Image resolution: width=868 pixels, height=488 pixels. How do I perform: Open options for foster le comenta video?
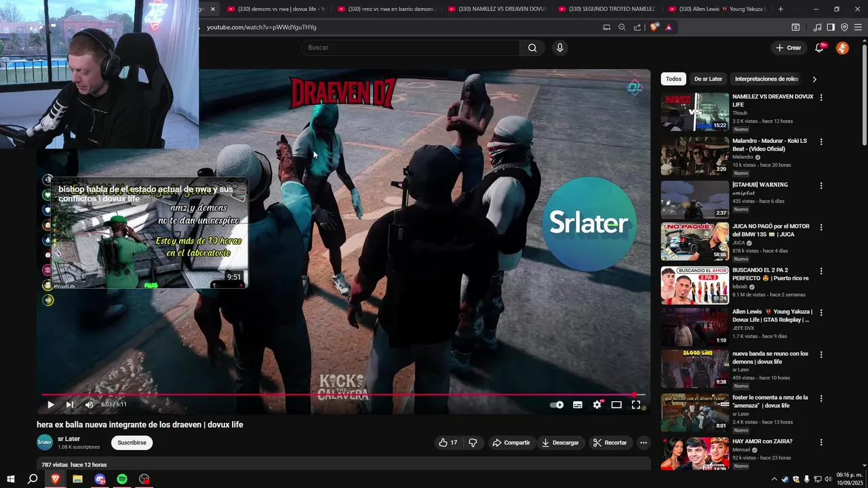[x=821, y=399]
